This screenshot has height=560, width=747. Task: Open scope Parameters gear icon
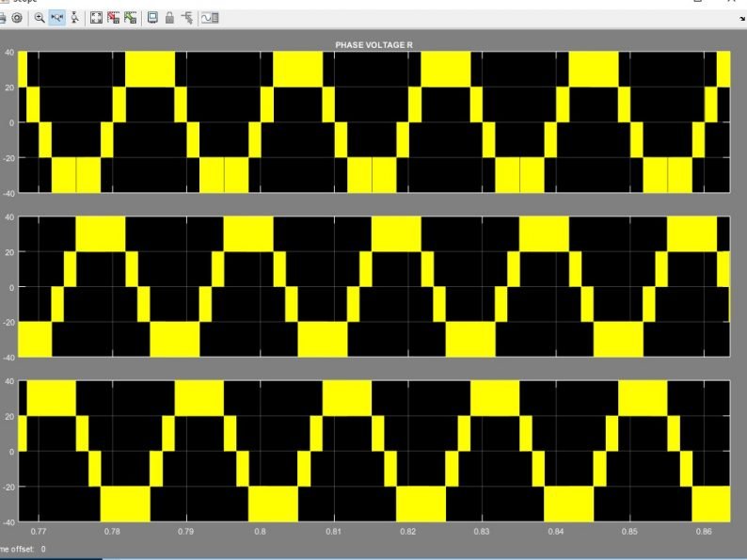coord(17,18)
